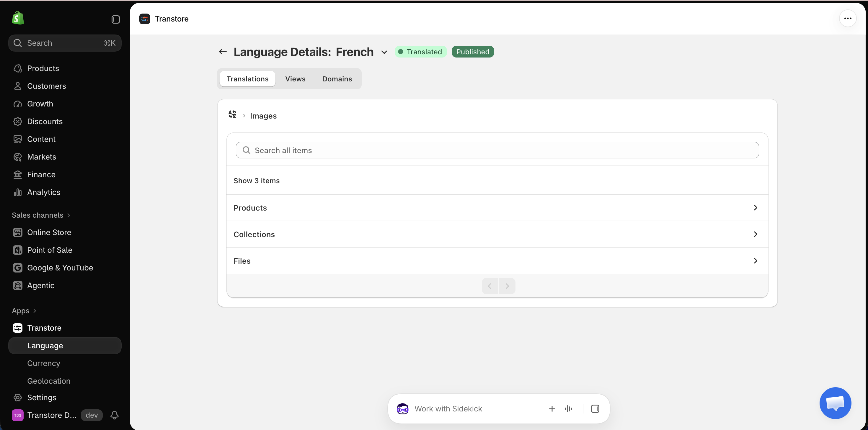Click the Analytics bar chart icon
Viewport: 868px width, 430px height.
tap(17, 192)
